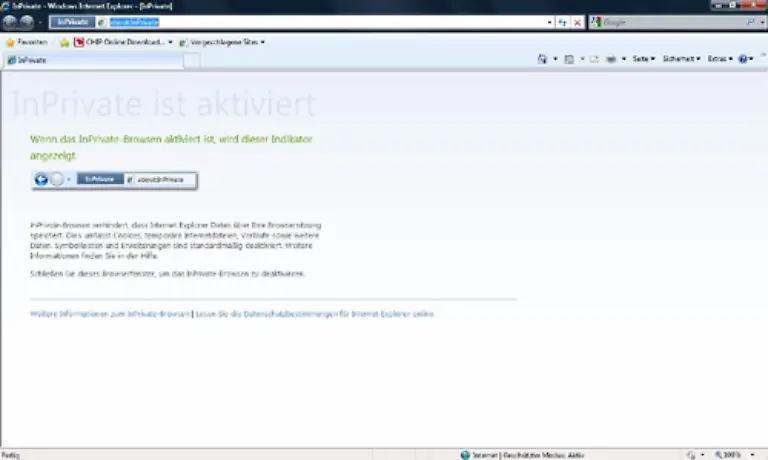Click the 100% zoom level button
Viewport: 768px width, 460px height.
[x=728, y=455]
